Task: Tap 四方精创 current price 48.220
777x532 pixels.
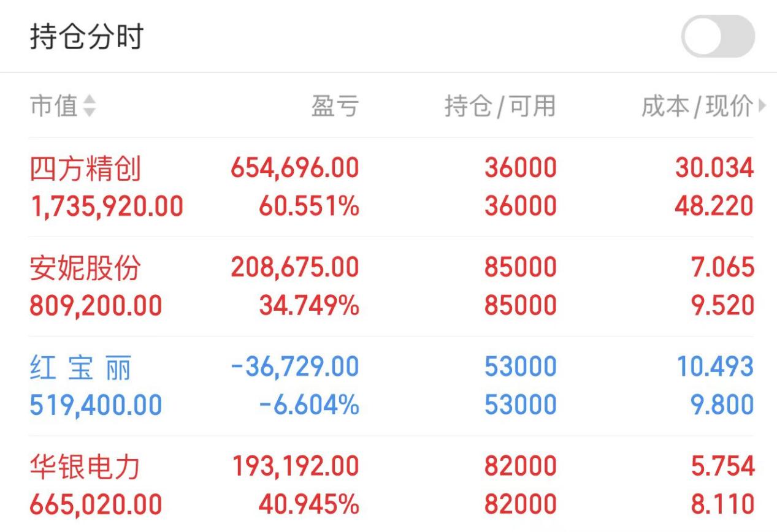Action: point(714,206)
